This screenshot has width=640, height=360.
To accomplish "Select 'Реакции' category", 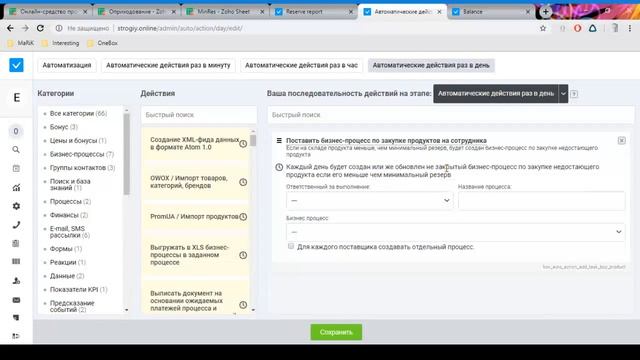I will click(67, 262).
